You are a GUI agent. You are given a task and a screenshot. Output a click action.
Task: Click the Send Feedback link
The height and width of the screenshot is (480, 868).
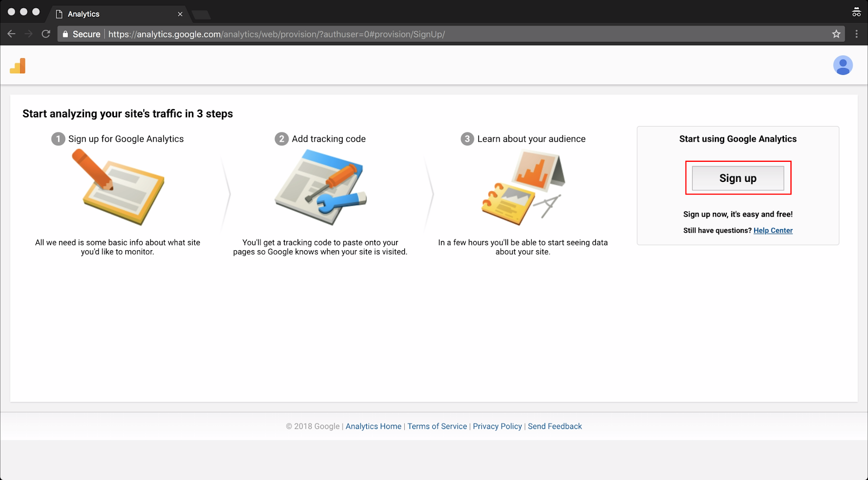point(555,426)
